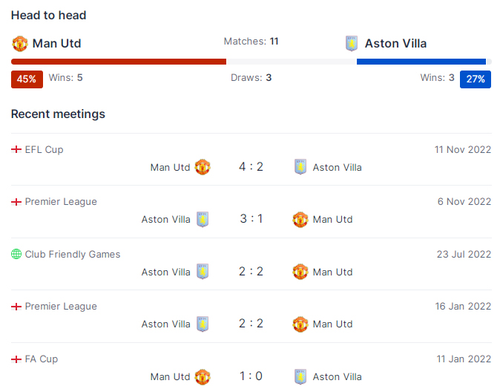Open Premier League link for 6 Nov 2022

pyautogui.click(x=61, y=202)
